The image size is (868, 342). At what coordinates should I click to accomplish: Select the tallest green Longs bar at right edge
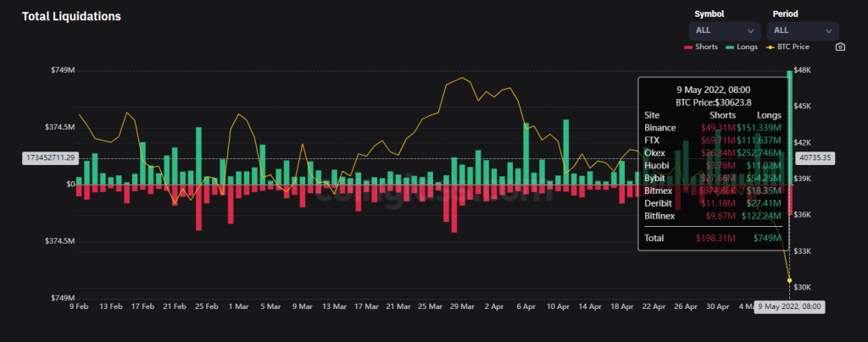pyautogui.click(x=790, y=127)
